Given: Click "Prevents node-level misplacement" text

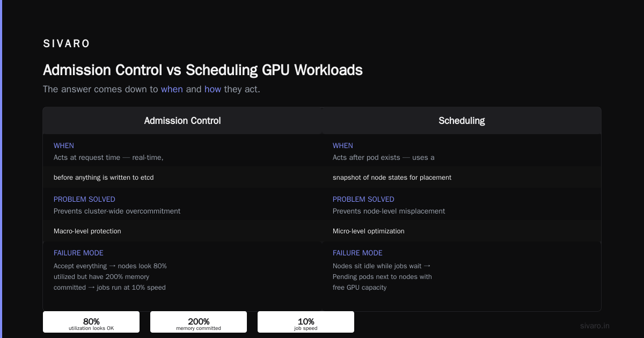Looking at the screenshot, I should pyautogui.click(x=389, y=211).
